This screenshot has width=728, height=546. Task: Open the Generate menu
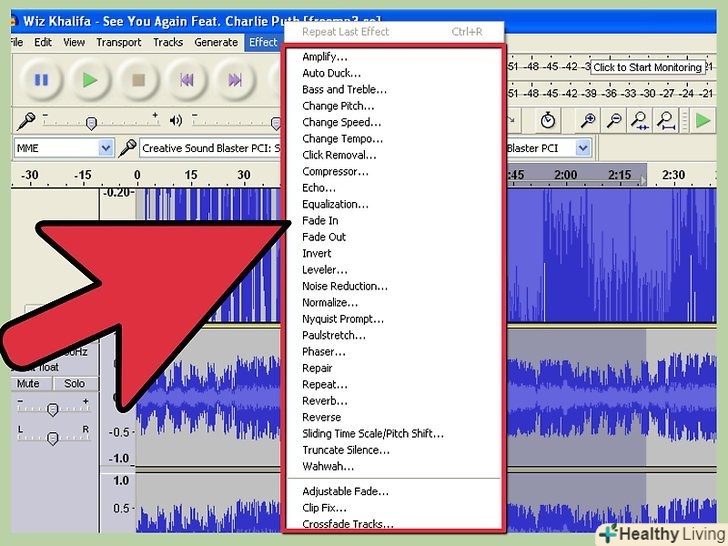[x=216, y=42]
